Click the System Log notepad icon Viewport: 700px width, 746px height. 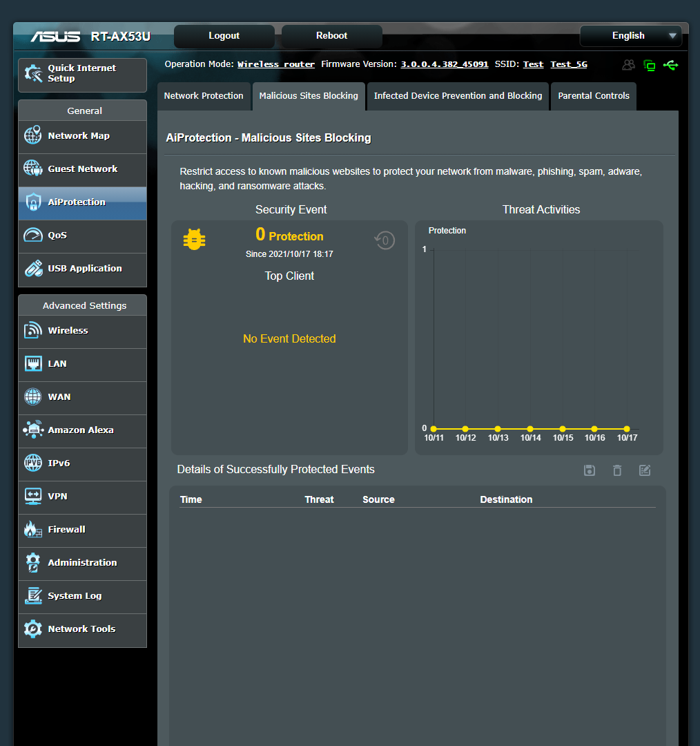point(33,595)
